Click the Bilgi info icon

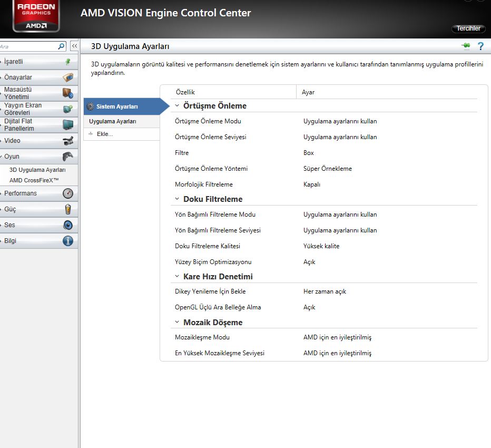tap(68, 241)
